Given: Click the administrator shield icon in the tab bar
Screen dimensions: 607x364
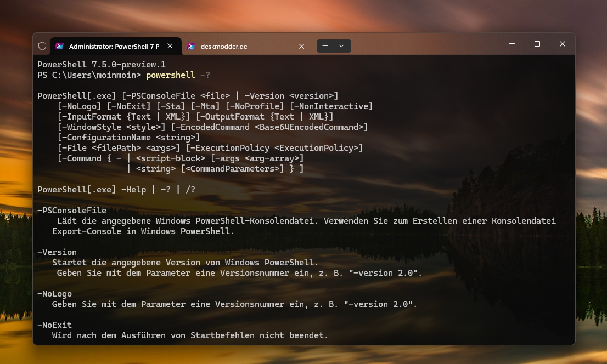Looking at the screenshot, I should click(42, 47).
